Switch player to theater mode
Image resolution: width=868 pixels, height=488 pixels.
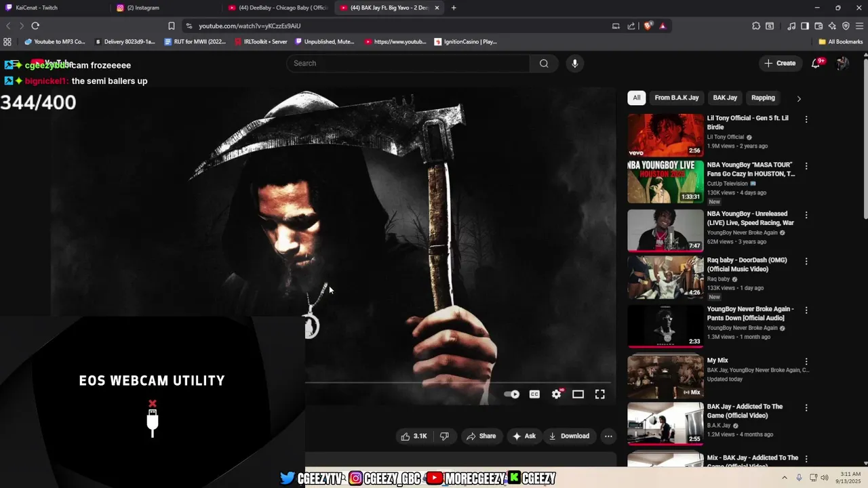(x=578, y=394)
